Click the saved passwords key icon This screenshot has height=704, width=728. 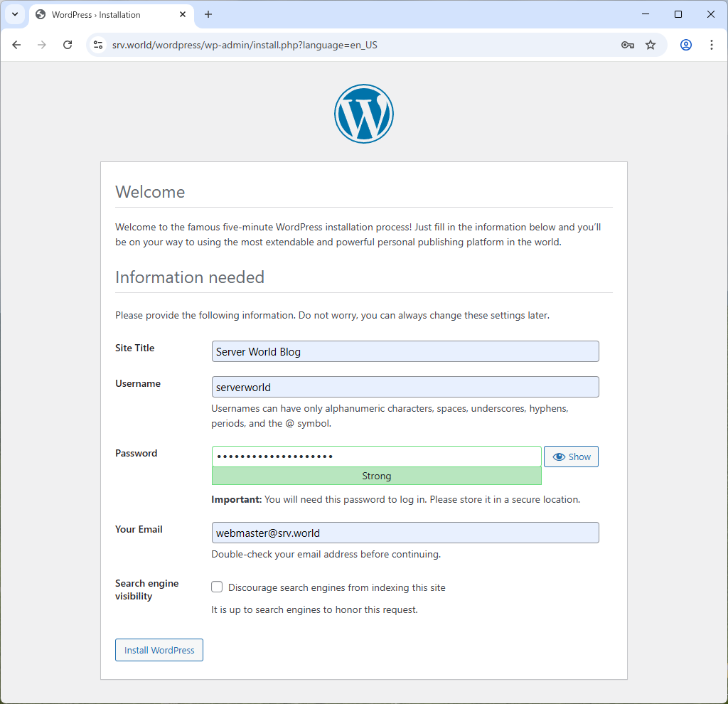click(627, 44)
